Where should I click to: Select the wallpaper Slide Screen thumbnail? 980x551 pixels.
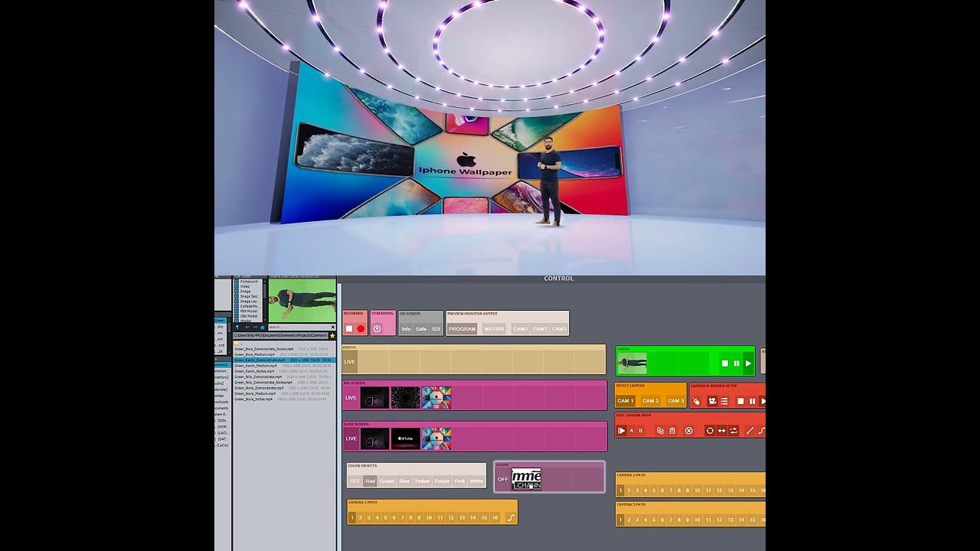click(x=436, y=439)
